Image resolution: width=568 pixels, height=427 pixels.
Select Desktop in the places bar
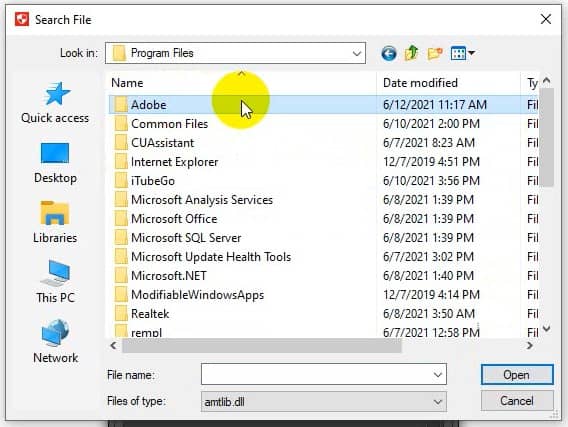[55, 163]
